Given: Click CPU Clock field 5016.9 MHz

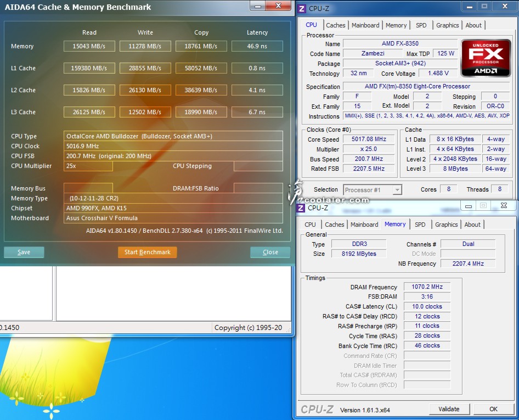Looking at the screenshot, I should 173,146.
